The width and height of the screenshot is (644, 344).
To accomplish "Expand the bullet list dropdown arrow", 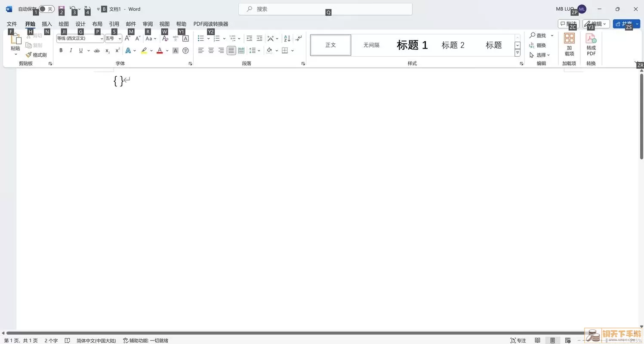I will [208, 38].
